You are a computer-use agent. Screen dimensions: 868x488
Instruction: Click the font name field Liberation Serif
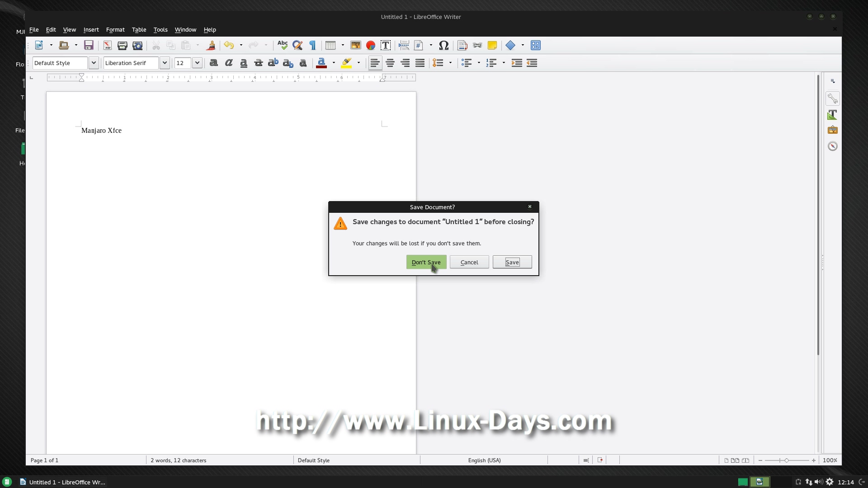(131, 63)
